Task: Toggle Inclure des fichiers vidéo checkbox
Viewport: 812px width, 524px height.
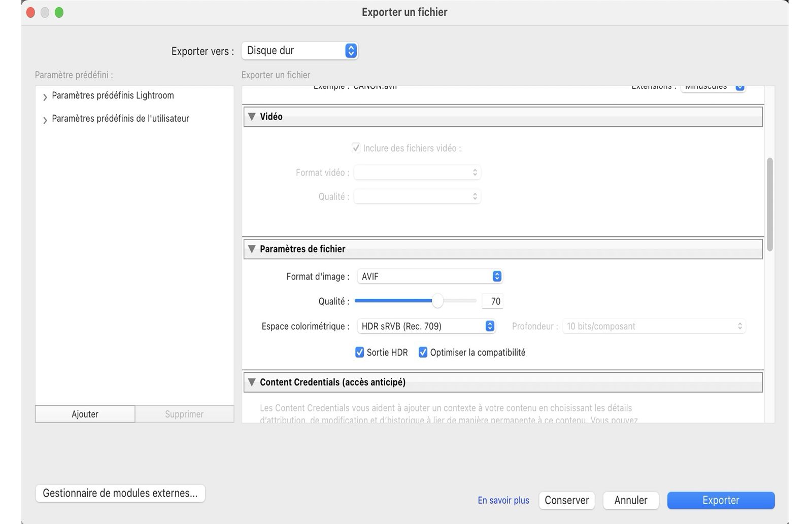Action: [x=356, y=148]
